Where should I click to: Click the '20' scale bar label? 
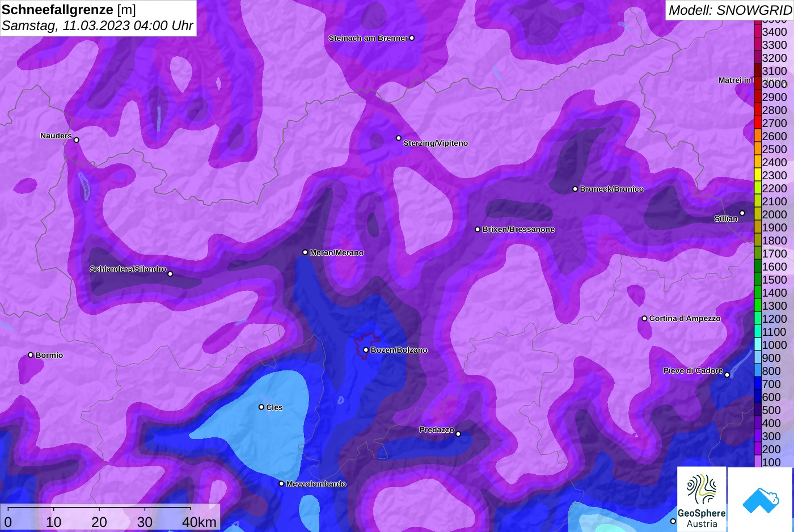click(99, 522)
